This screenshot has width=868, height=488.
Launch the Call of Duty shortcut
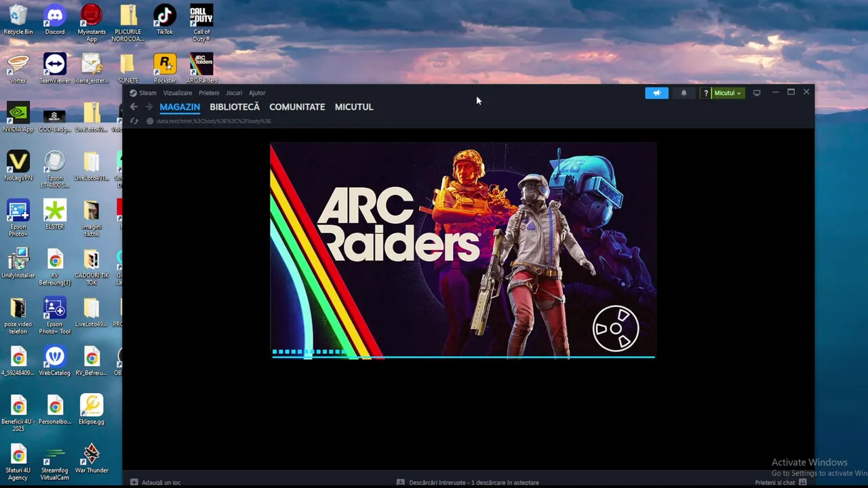pyautogui.click(x=201, y=24)
